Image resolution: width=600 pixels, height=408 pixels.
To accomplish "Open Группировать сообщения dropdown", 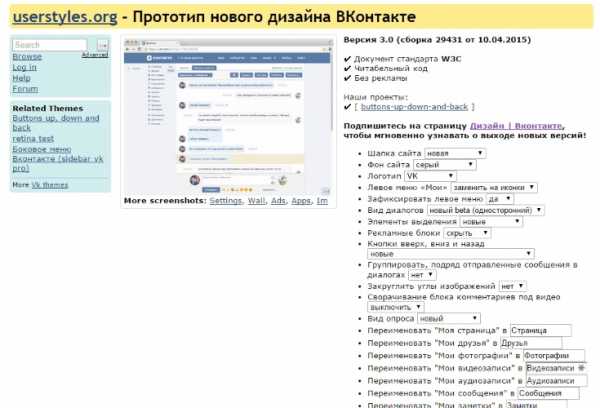I will click(422, 275).
